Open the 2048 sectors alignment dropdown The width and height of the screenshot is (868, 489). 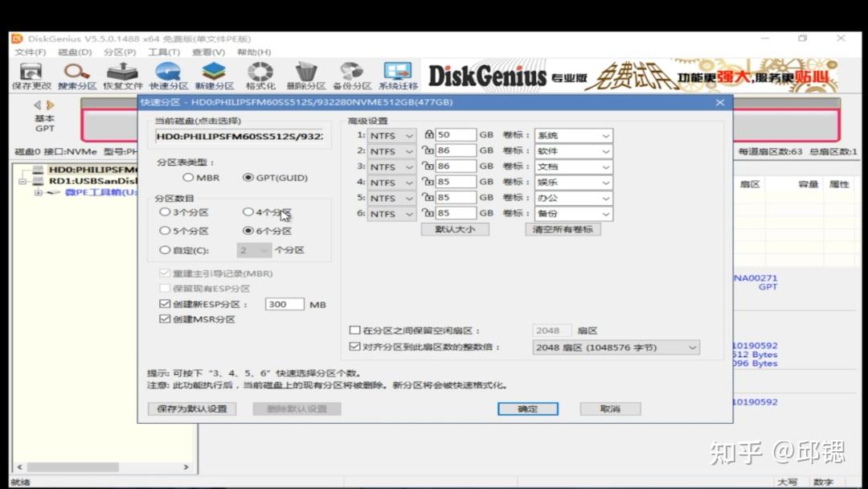pyautogui.click(x=616, y=347)
